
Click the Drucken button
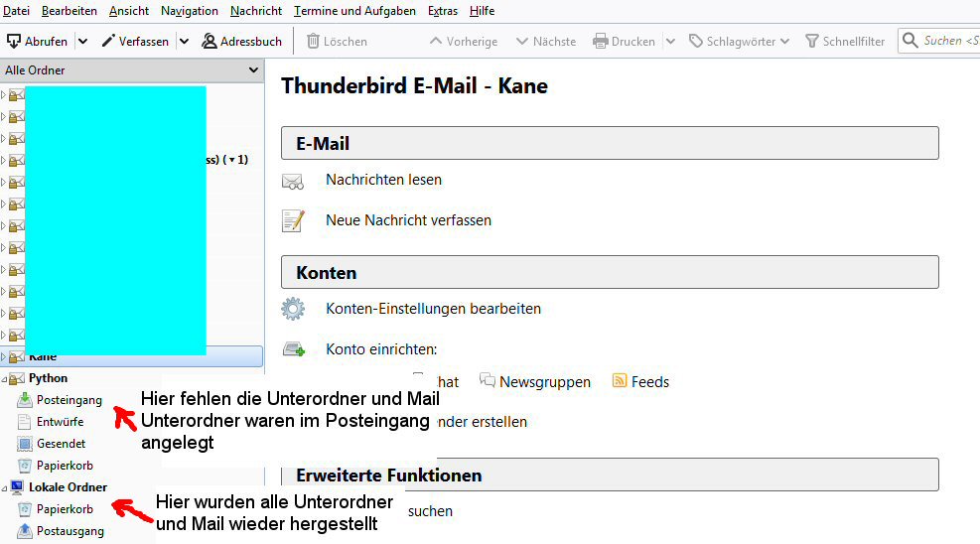625,42
